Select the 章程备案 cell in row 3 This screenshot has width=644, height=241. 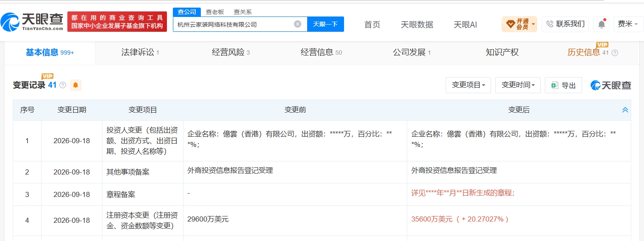click(x=143, y=194)
